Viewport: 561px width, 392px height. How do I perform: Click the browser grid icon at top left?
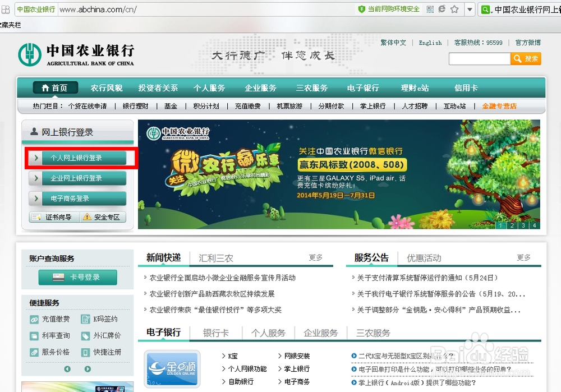(x=6, y=10)
